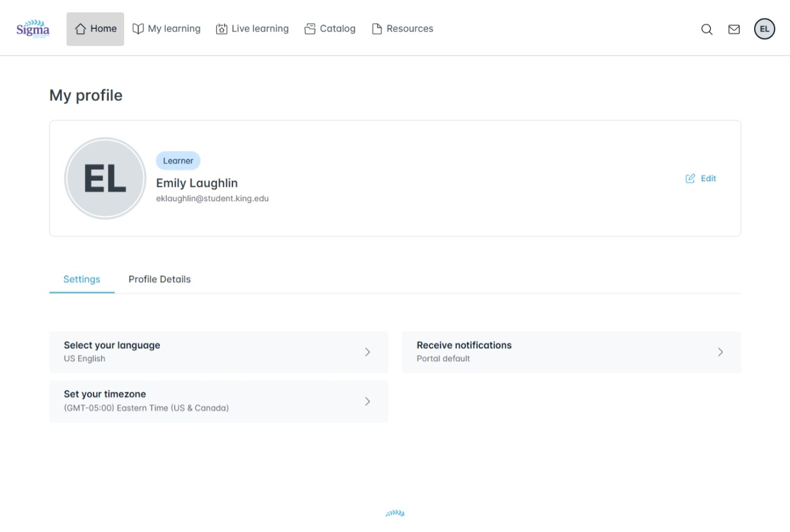Open Live learning section
The image size is (790, 532).
coord(252,29)
